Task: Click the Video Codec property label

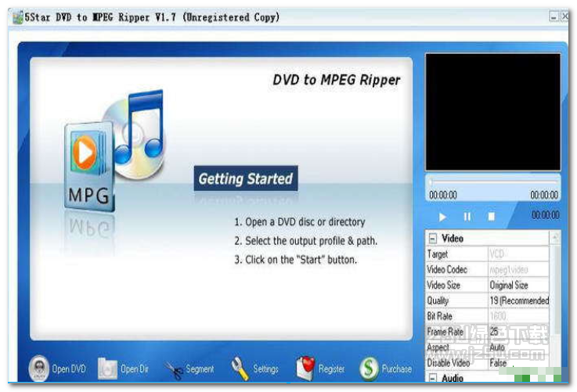Action: pos(447,269)
